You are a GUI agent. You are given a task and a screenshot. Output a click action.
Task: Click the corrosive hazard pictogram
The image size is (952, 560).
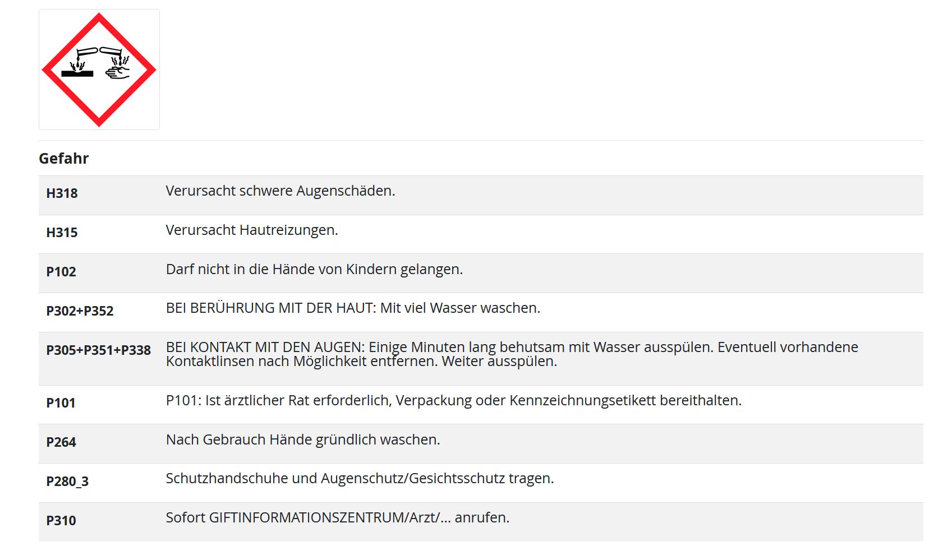coord(99,70)
